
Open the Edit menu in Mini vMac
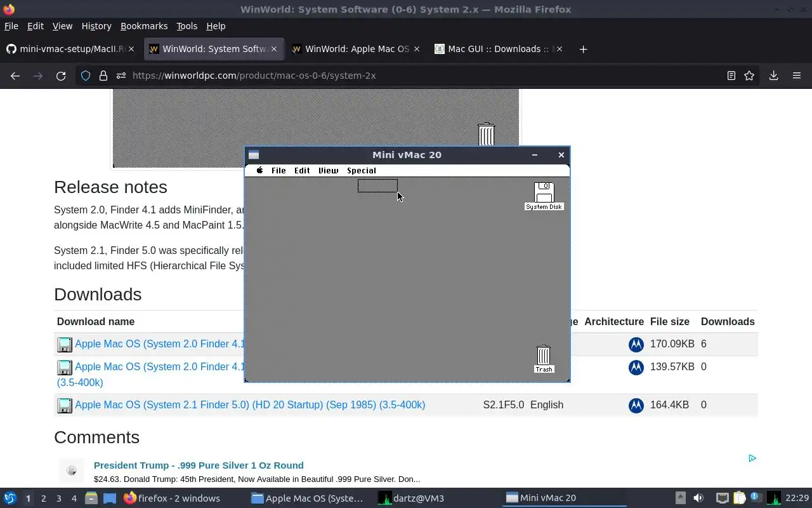coord(302,170)
